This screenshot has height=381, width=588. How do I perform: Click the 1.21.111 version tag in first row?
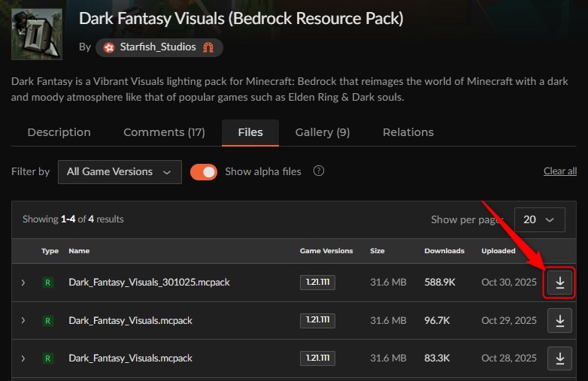coord(317,283)
